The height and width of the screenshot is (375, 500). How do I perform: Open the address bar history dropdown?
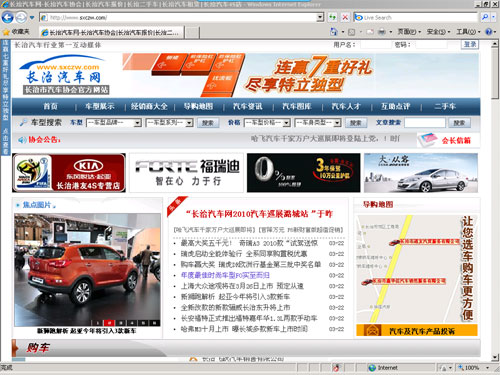click(x=320, y=17)
